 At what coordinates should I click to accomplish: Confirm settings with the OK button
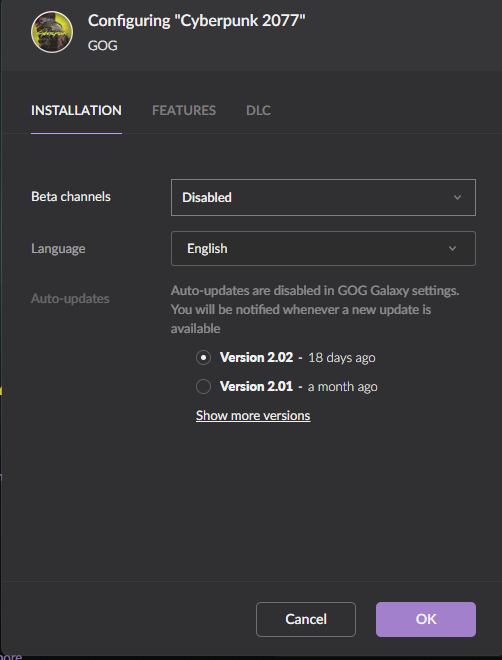(426, 619)
